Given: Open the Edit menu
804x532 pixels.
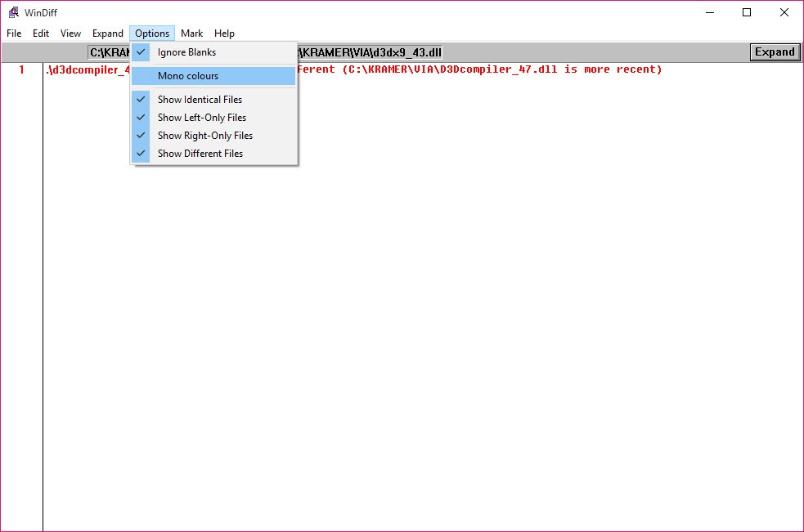Looking at the screenshot, I should [40, 34].
